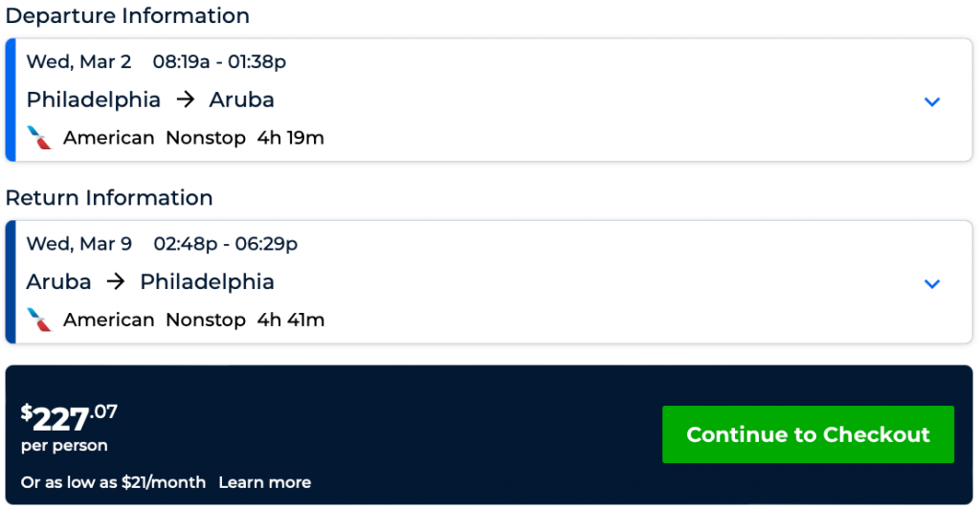Image resolution: width=980 pixels, height=510 pixels.
Task: Select the Wed, Mar 2 departure date
Action: tap(78, 62)
